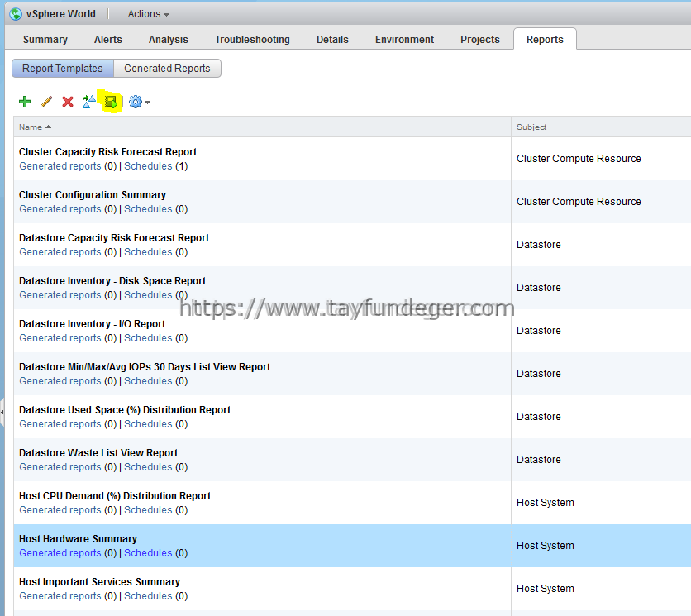Select Datastore Waste List View Report title
This screenshot has width=691, height=616.
coord(98,453)
